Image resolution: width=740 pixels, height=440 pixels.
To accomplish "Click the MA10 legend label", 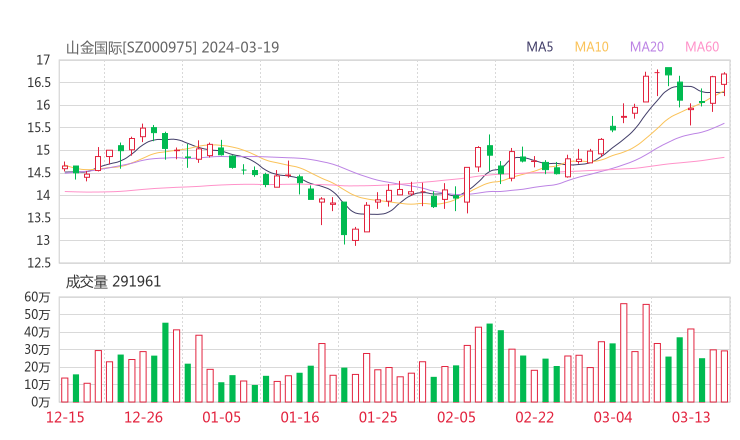I will tap(591, 47).
